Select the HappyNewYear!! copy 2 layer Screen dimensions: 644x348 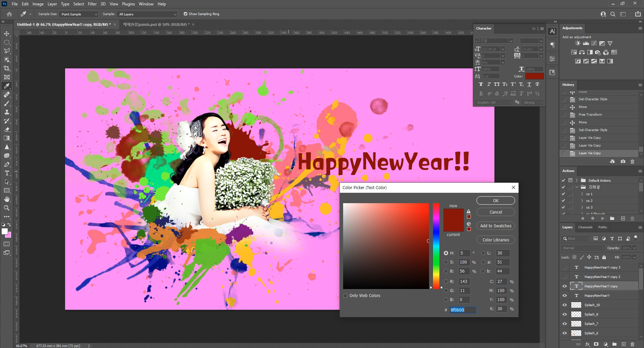(602, 277)
